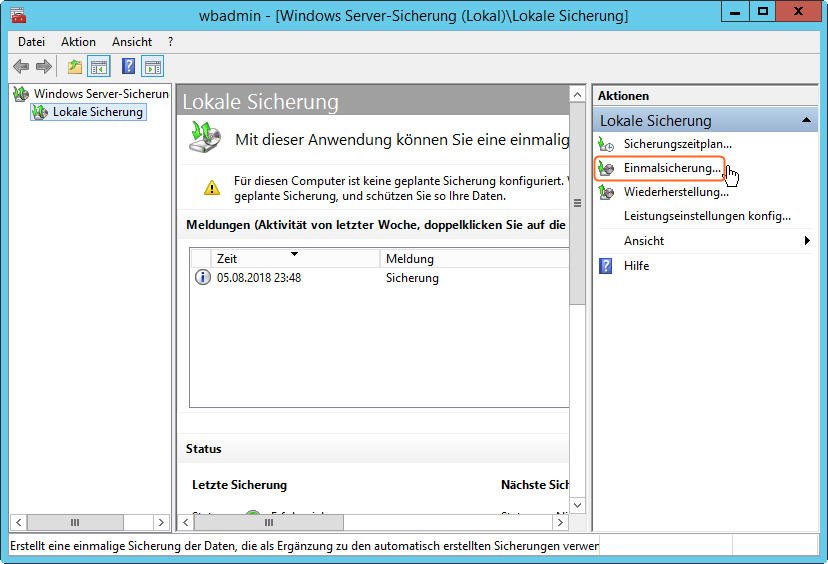Click the Up one level folder icon
Viewport: 828px width, 564px height.
[x=74, y=67]
